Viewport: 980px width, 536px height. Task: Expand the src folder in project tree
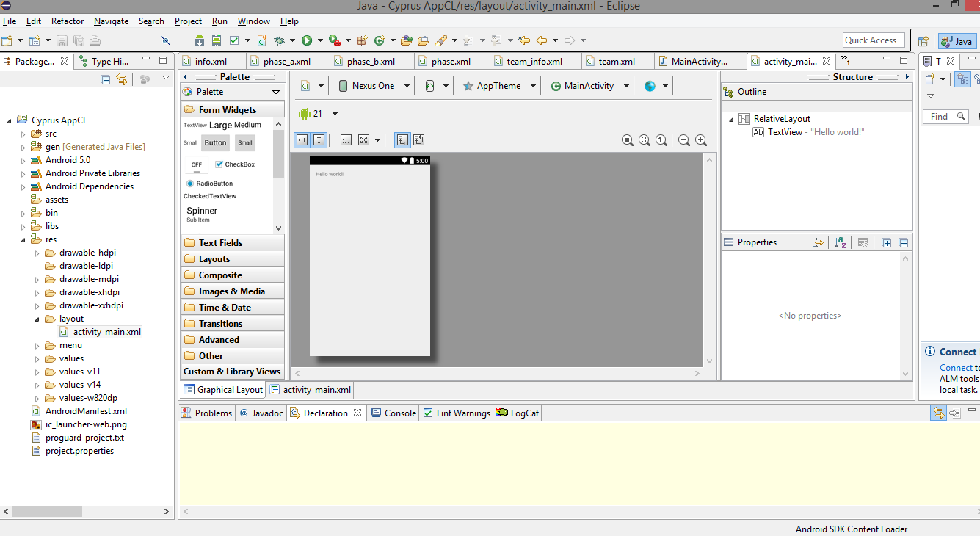click(x=23, y=134)
